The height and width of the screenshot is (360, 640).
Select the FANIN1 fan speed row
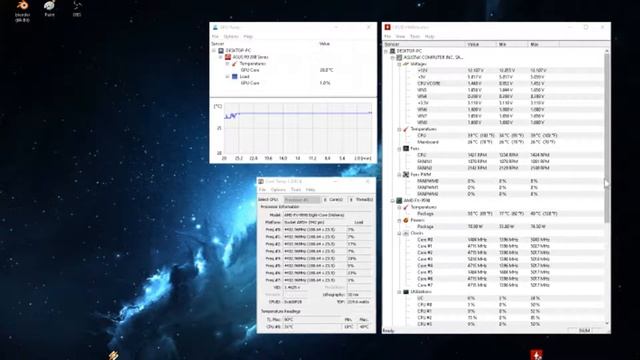tap(509, 162)
